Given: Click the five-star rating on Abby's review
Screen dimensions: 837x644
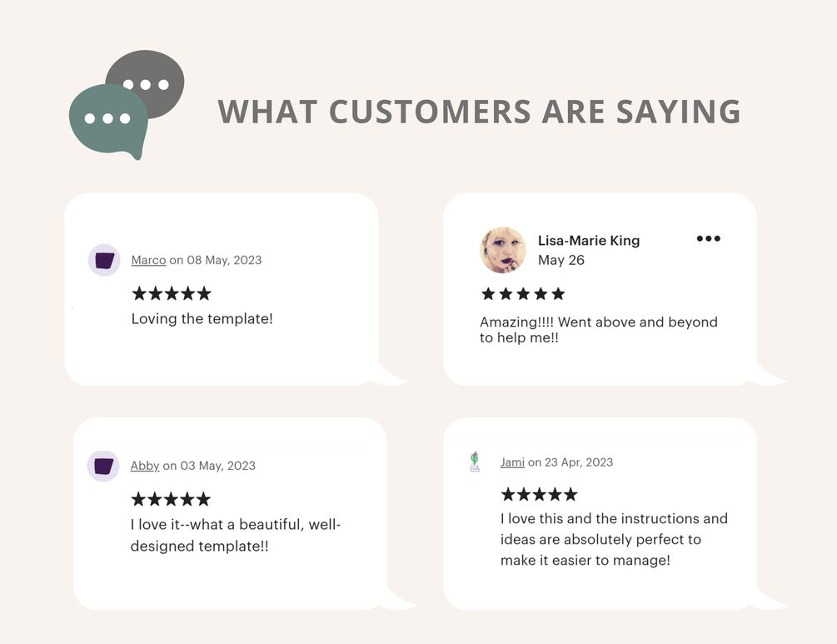Looking at the screenshot, I should point(171,499).
